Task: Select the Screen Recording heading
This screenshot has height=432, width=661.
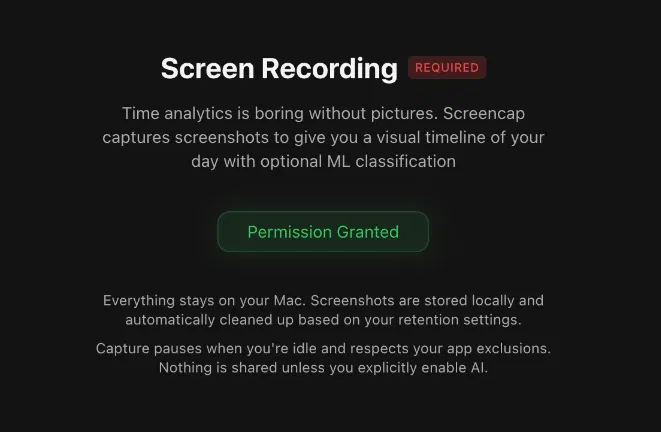Action: [x=279, y=68]
